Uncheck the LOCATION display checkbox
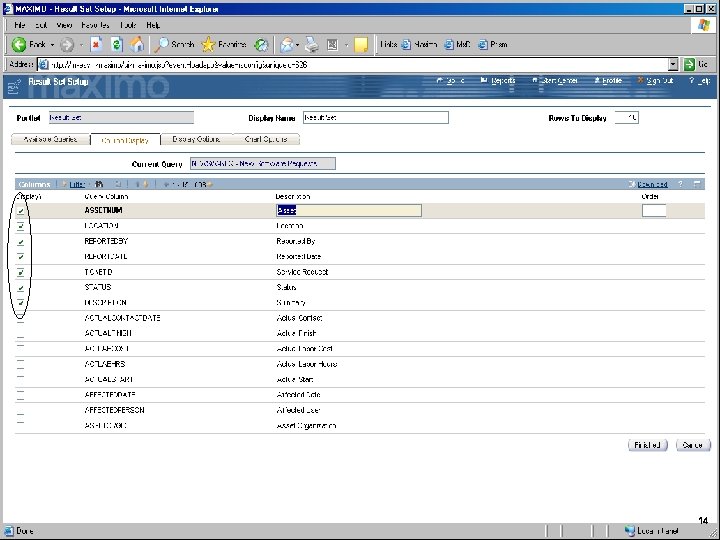This screenshot has height=540, width=720. click(x=21, y=226)
